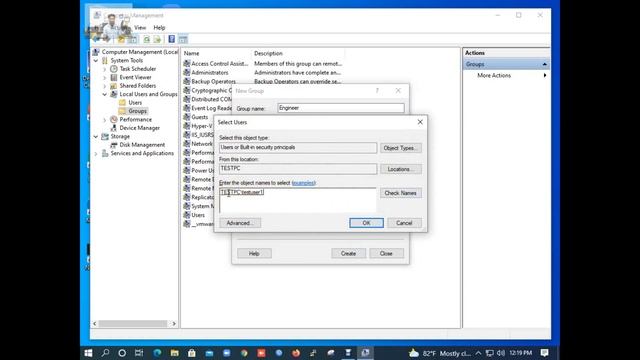This screenshot has width=640, height=360.
Task: Click the Group name field containing Engineer
Action: point(341,108)
